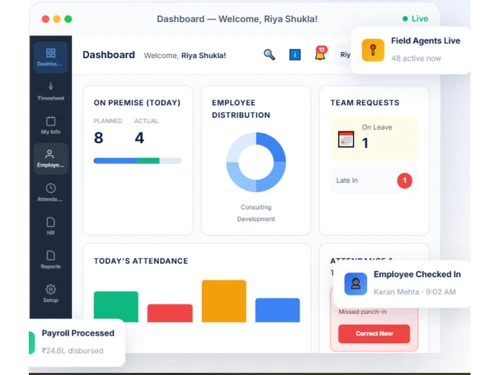Open the Late In requests row

click(x=374, y=181)
